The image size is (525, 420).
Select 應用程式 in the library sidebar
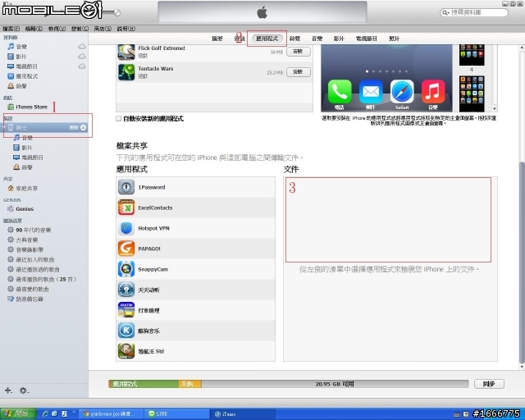tap(27, 76)
